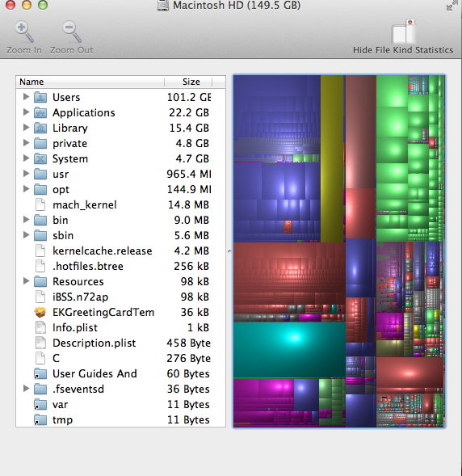Select the mach_kernel file icon
Image resolution: width=462 pixels, height=476 pixels.
point(40,204)
